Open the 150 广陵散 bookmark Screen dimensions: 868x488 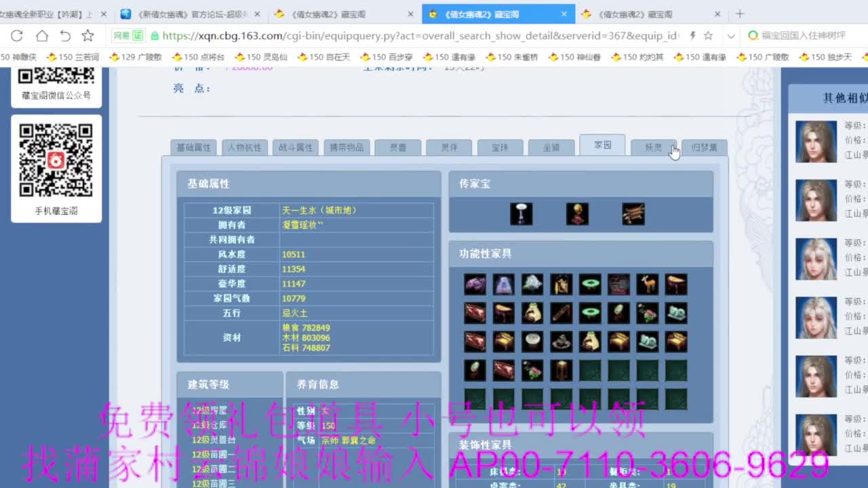tap(763, 57)
